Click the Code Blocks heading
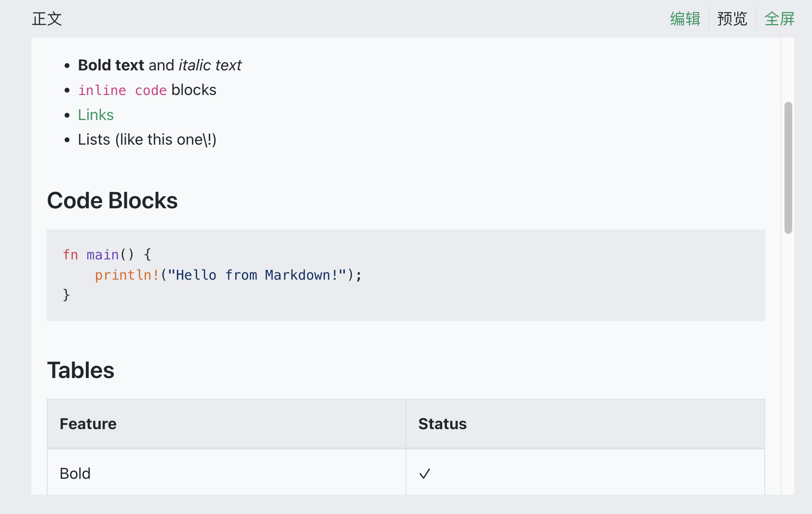The image size is (812, 514). 112,201
